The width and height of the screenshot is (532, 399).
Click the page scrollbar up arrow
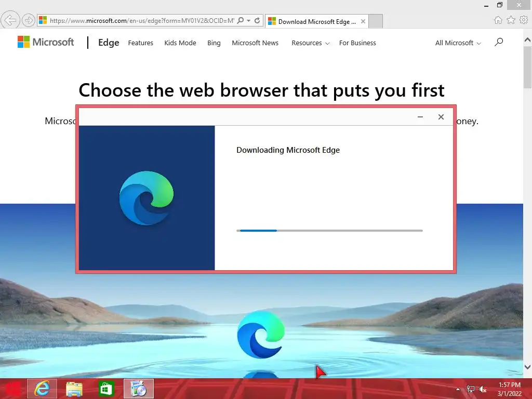(x=528, y=40)
